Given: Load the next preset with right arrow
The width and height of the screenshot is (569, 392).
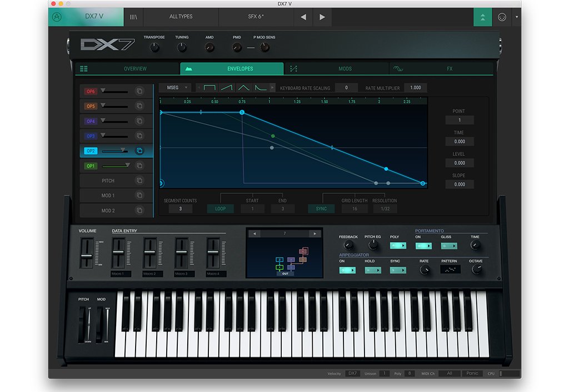Looking at the screenshot, I should coord(322,17).
